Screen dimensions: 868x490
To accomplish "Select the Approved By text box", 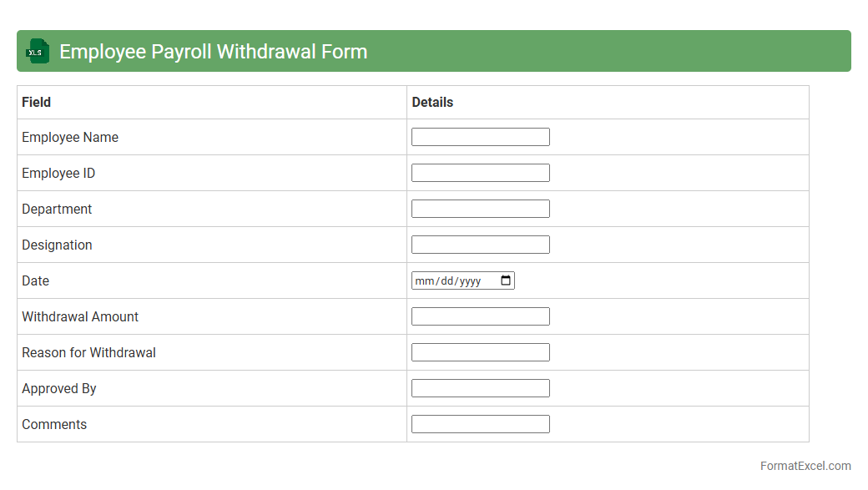I will [480, 388].
